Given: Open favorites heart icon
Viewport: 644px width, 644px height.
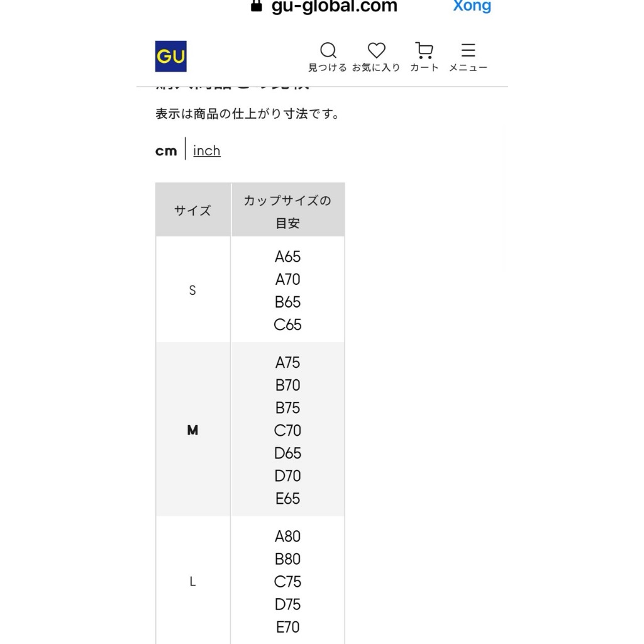Looking at the screenshot, I should coord(376,50).
